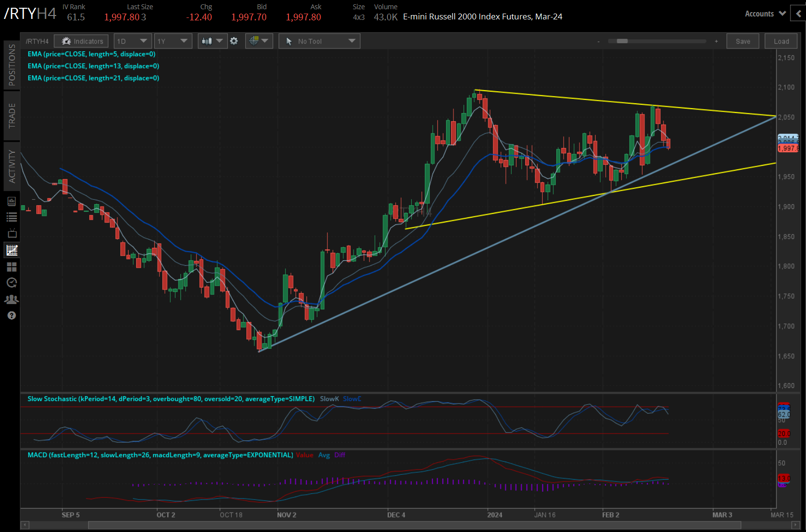Click the Indicators button
The height and width of the screenshot is (532, 806).
coord(81,41)
